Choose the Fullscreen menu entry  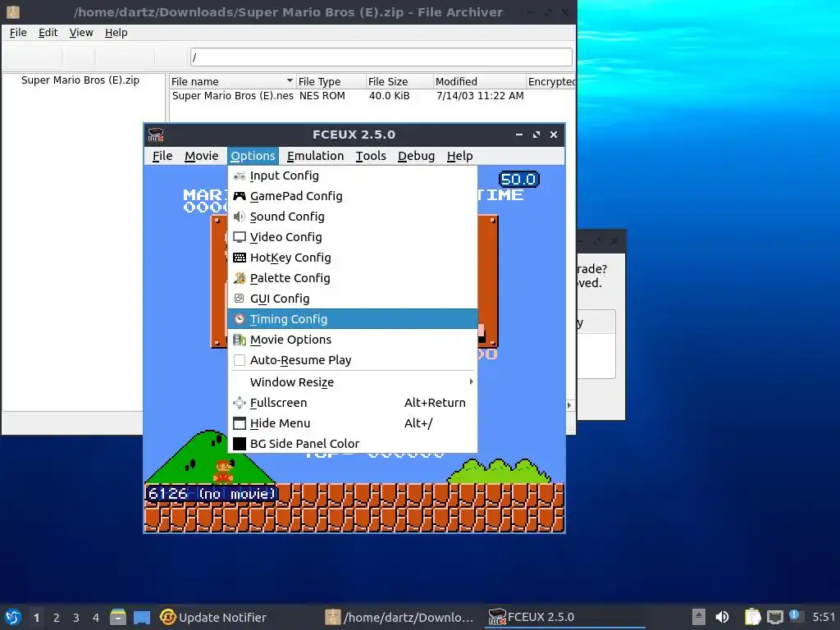[353, 402]
